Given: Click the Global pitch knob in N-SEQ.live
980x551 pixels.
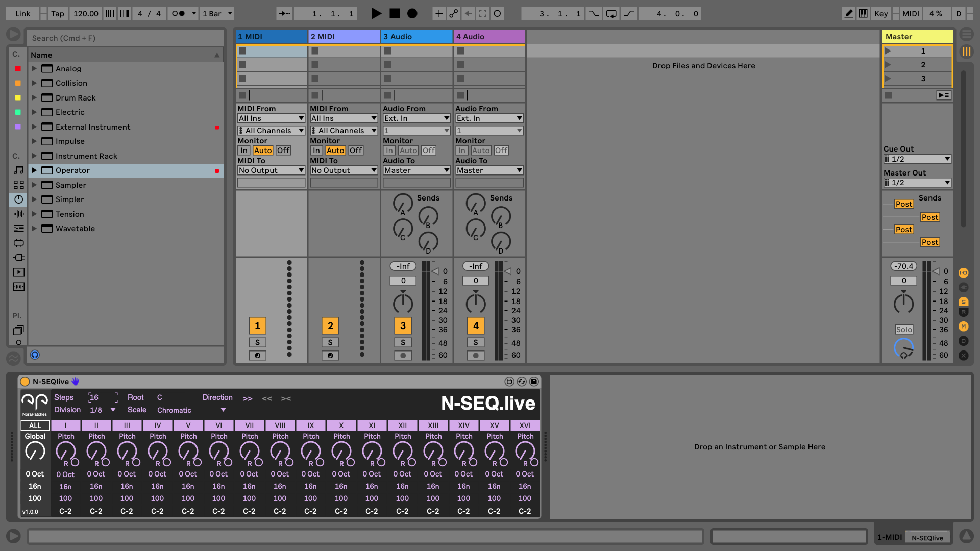Looking at the screenshot, I should (35, 452).
